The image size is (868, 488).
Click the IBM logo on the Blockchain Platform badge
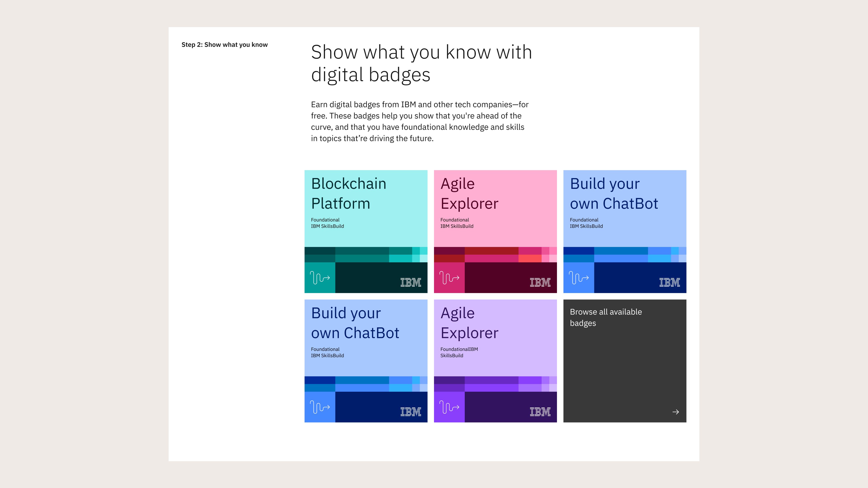point(410,282)
